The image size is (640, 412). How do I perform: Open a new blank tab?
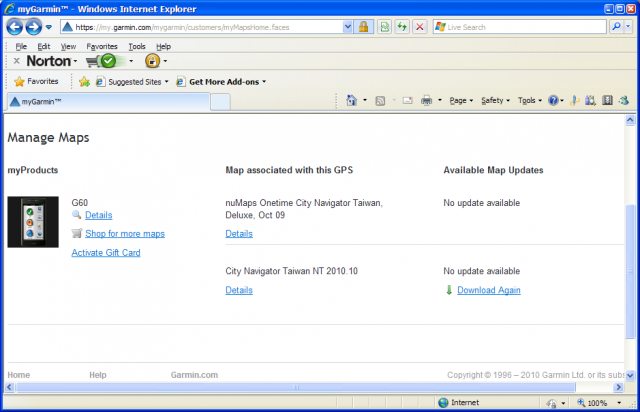(x=220, y=102)
